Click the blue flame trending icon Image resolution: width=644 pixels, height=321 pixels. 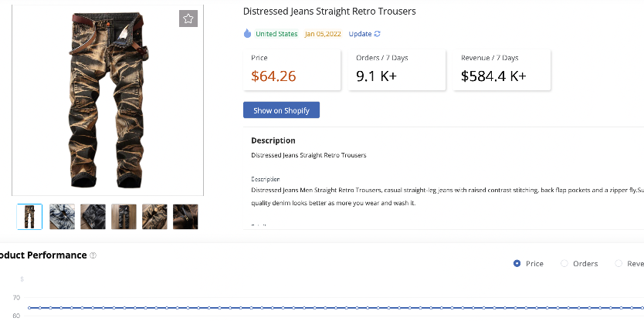point(247,34)
